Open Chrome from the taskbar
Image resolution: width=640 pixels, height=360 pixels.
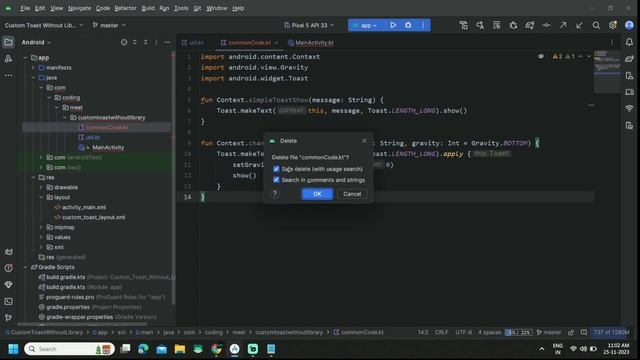216,349
